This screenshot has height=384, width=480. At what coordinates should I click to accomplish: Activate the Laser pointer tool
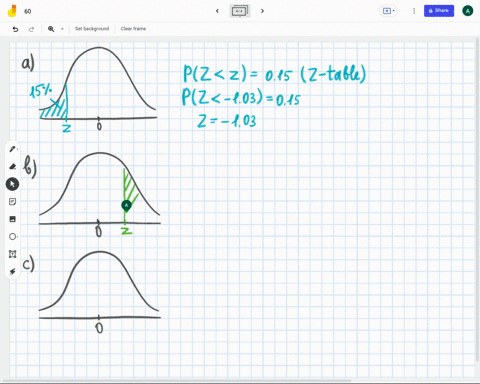(12, 271)
